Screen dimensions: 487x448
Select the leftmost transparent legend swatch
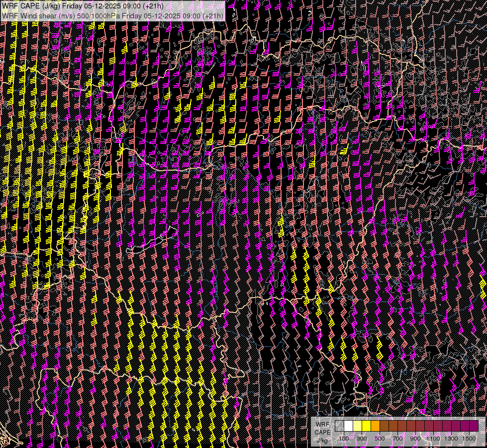[x=339, y=426]
